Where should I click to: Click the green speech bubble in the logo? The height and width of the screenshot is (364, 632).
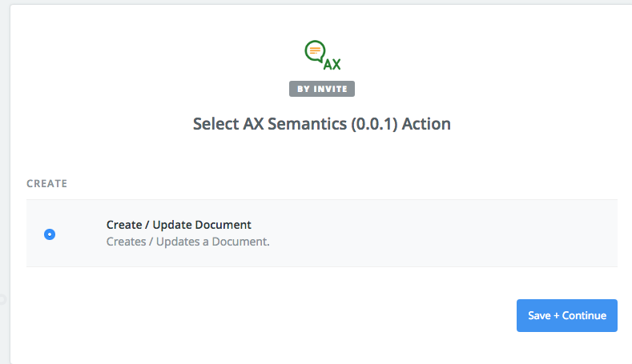tap(315, 51)
